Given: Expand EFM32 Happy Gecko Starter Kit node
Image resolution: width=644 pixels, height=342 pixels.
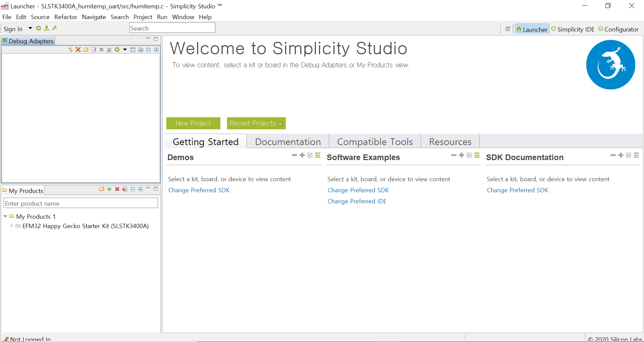Looking at the screenshot, I should coord(11,226).
